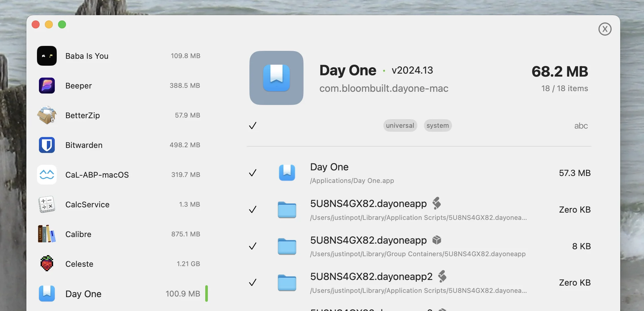
Task: Click the Group Containers path text
Action: click(418, 254)
